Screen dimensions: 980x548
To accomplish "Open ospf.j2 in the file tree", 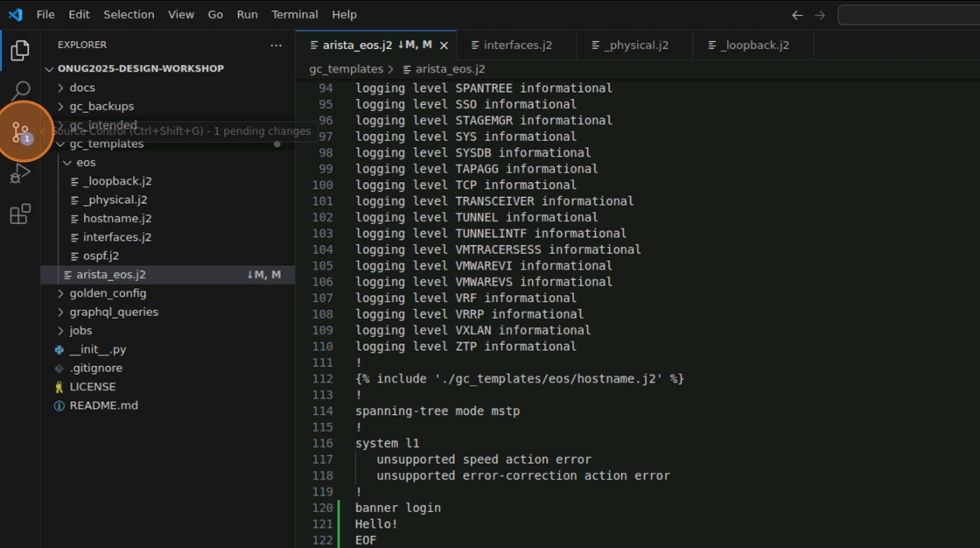I will click(101, 256).
